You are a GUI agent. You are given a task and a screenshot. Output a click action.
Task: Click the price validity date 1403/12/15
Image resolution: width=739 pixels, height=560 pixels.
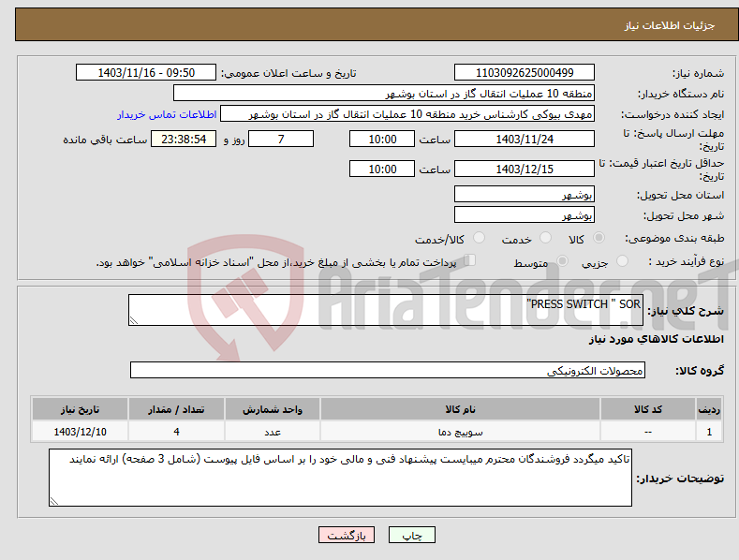[x=525, y=169]
